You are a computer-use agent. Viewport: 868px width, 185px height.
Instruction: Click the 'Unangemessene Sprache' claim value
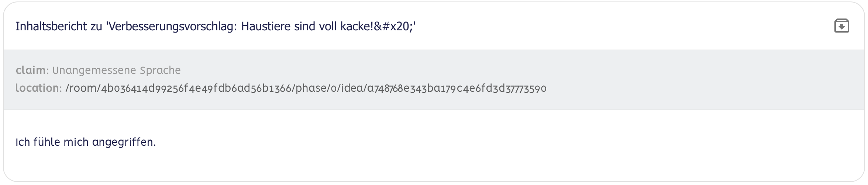tap(116, 70)
